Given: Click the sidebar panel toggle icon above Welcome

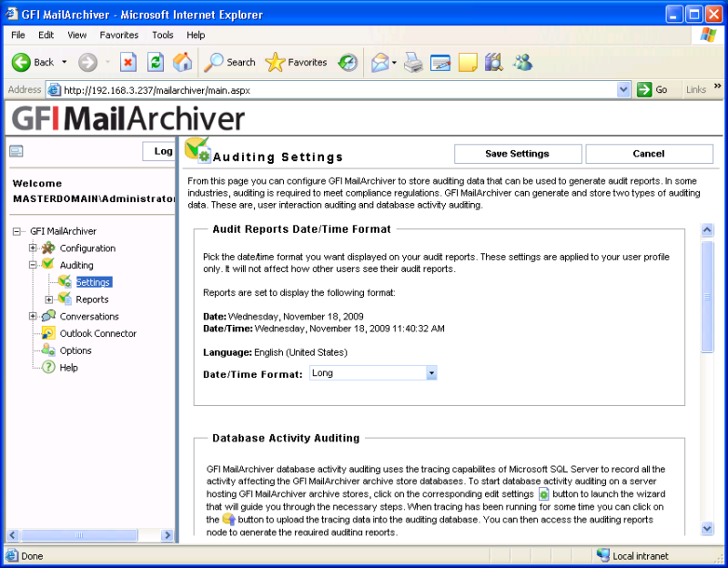Looking at the screenshot, I should (x=15, y=151).
